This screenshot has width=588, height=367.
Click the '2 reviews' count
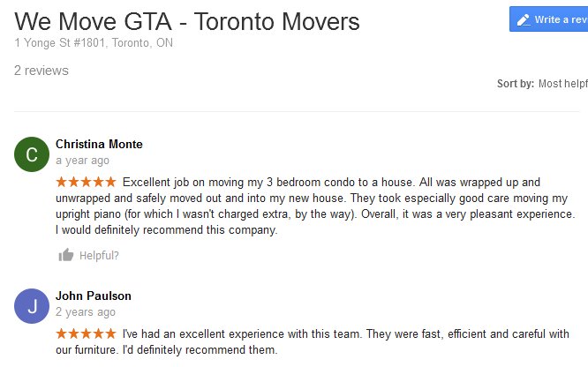click(x=41, y=71)
